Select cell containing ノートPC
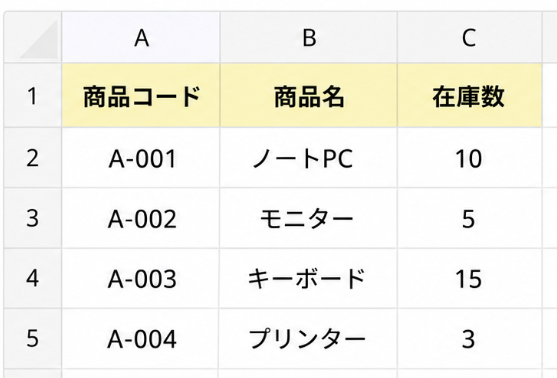Viewport: 557px width, 378px height. click(309, 158)
